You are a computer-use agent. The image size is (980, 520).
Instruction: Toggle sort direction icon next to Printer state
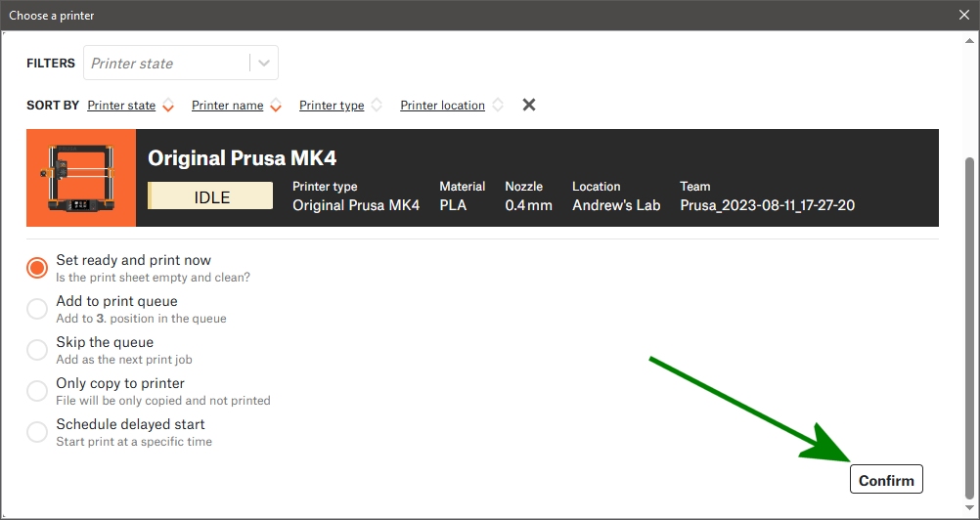tap(167, 105)
